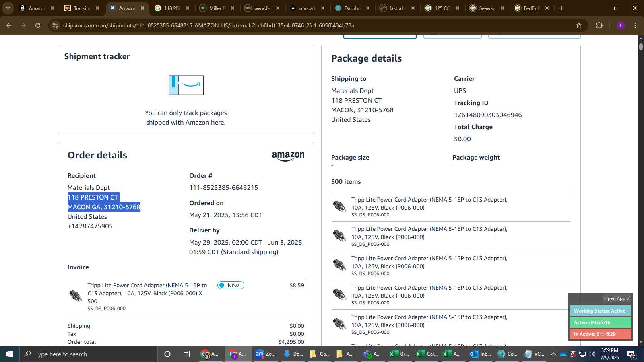Viewport: 644px width, 362px height.
Task: Open Outlook Inbox on taskbar
Action: click(x=481, y=354)
